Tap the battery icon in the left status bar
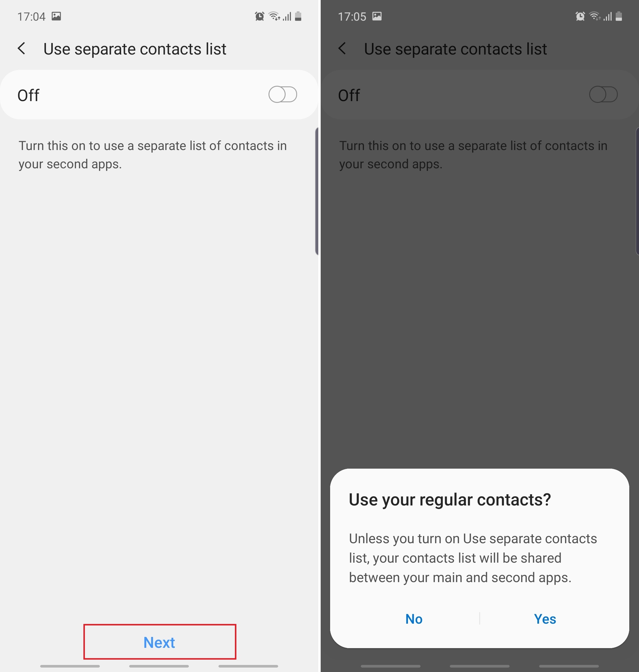 click(298, 16)
